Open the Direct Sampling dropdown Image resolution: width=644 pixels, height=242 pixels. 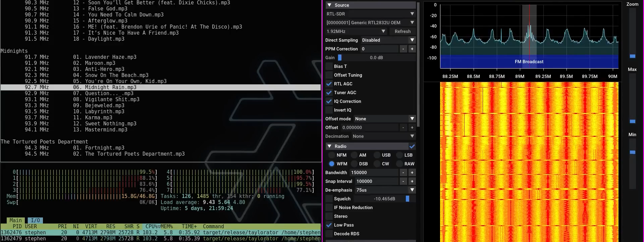388,40
